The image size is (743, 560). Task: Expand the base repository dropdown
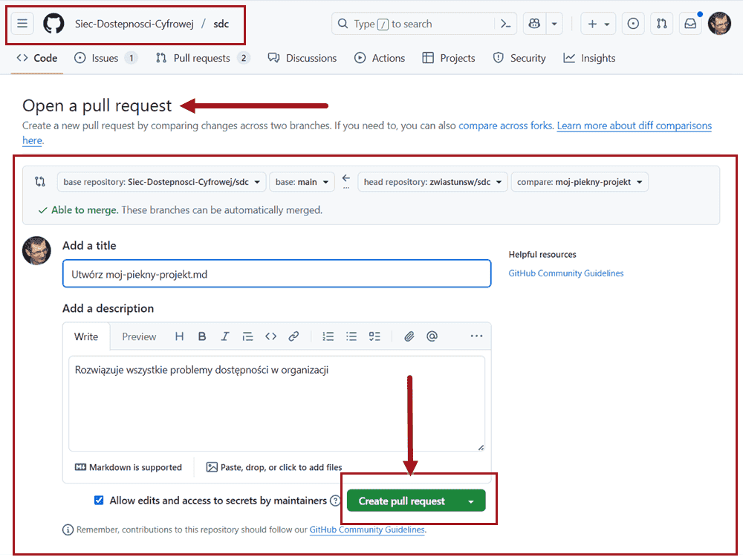coord(161,182)
